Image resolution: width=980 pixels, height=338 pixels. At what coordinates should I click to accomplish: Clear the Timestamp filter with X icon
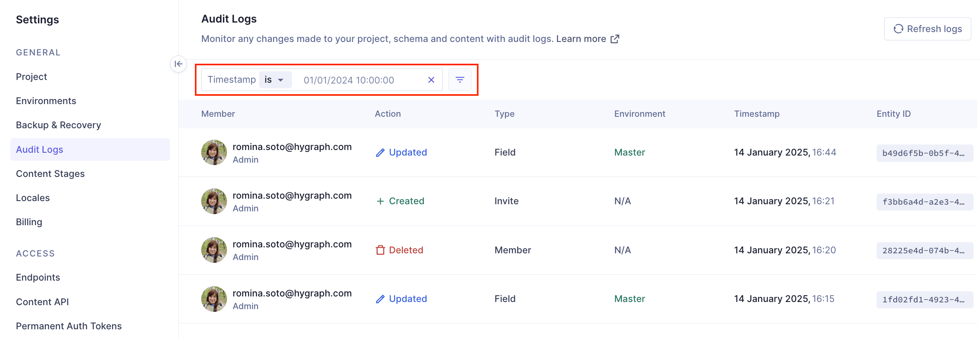431,80
